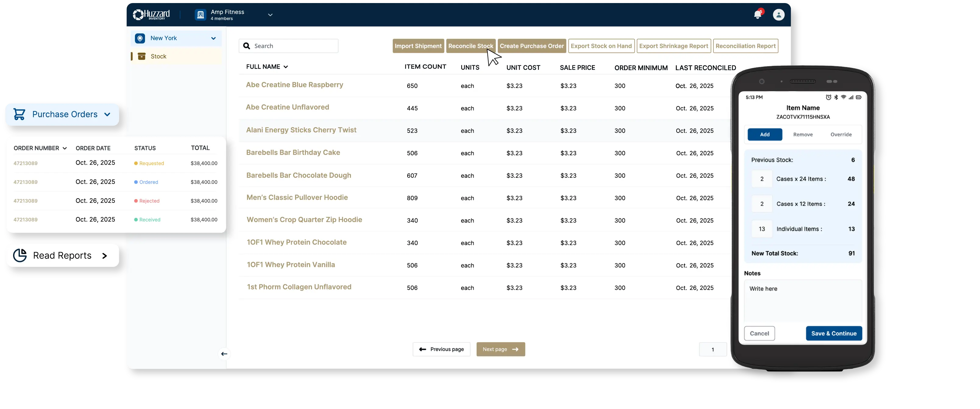Viewport: 980px width, 409px height.
Task: Sort by the Order Number column chevron
Action: [65, 148]
